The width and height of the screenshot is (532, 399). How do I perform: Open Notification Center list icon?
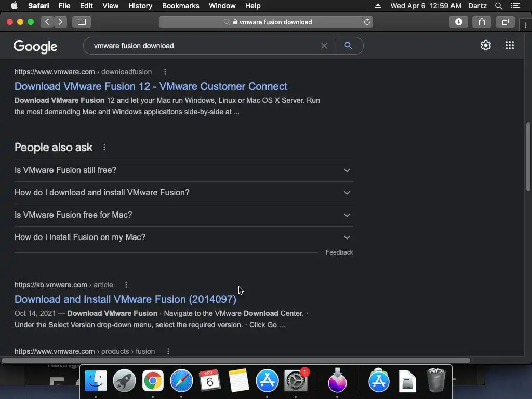[515, 6]
